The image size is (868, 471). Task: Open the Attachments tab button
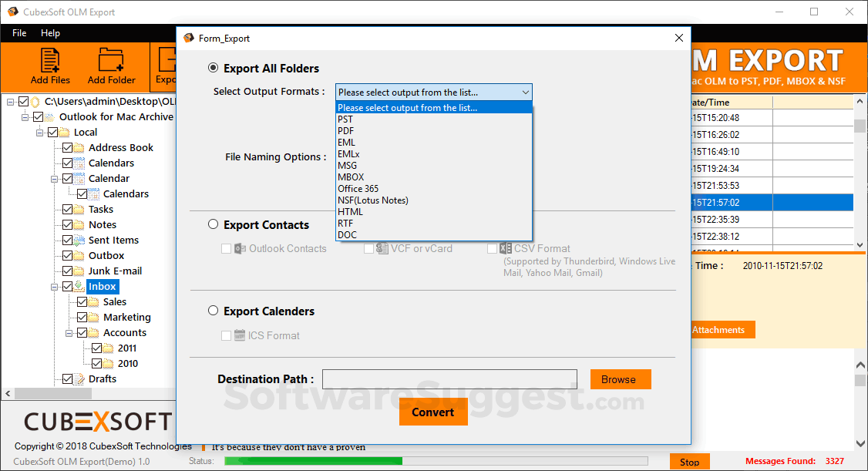(722, 330)
